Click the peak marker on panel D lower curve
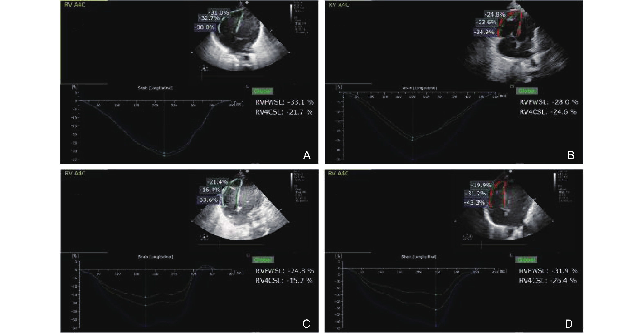The width and height of the screenshot is (644, 333). tap(436, 310)
